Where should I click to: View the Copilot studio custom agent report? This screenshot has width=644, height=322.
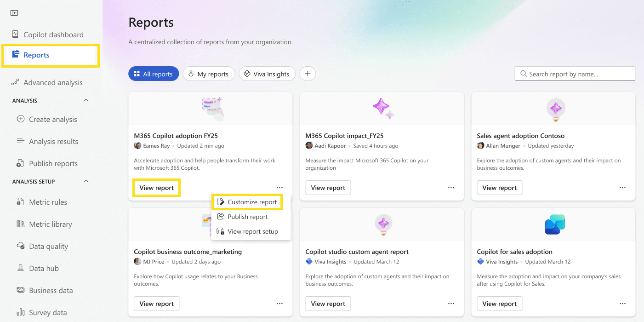(328, 304)
